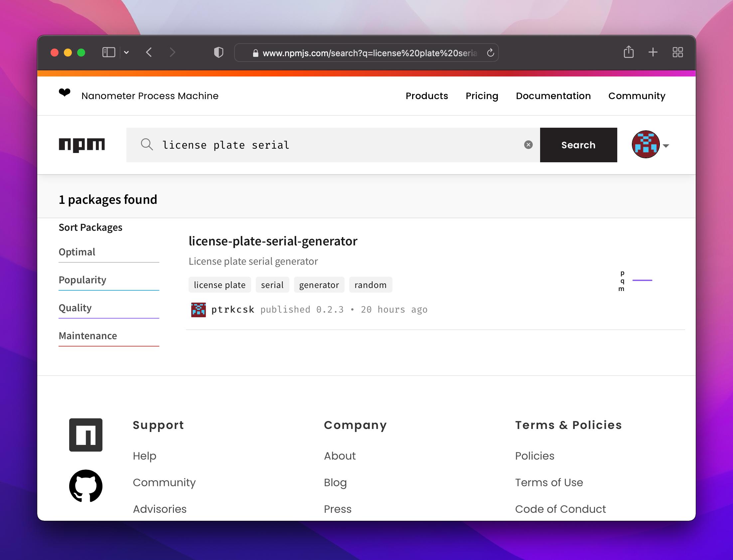Image resolution: width=733 pixels, height=560 pixels.
Task: Click ptrkcsk publisher avatar
Action: tap(198, 310)
